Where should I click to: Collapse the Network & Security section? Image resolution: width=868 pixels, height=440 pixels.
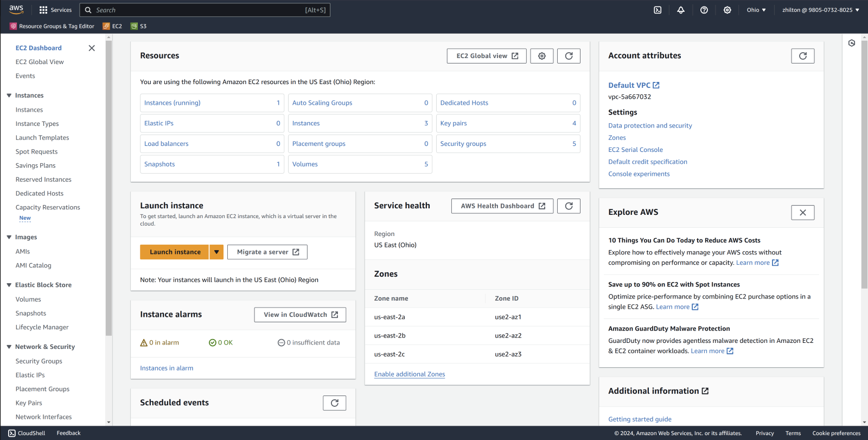coord(9,347)
